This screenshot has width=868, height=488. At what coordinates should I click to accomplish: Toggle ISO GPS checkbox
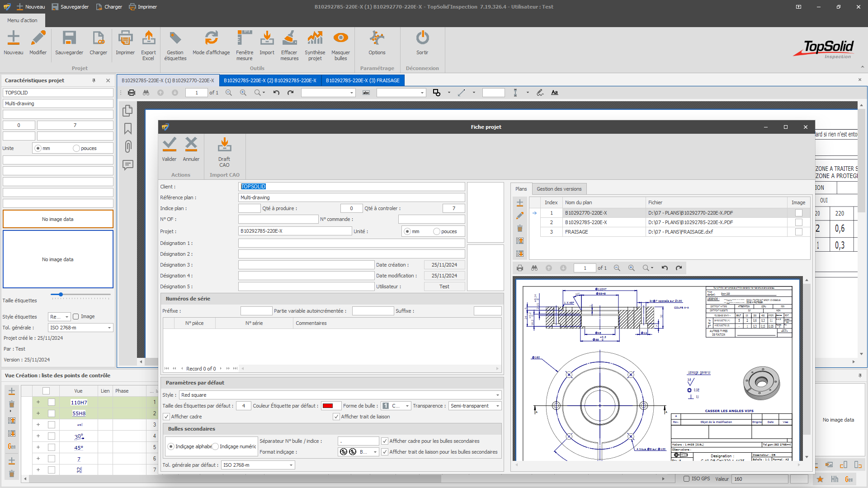click(x=686, y=479)
